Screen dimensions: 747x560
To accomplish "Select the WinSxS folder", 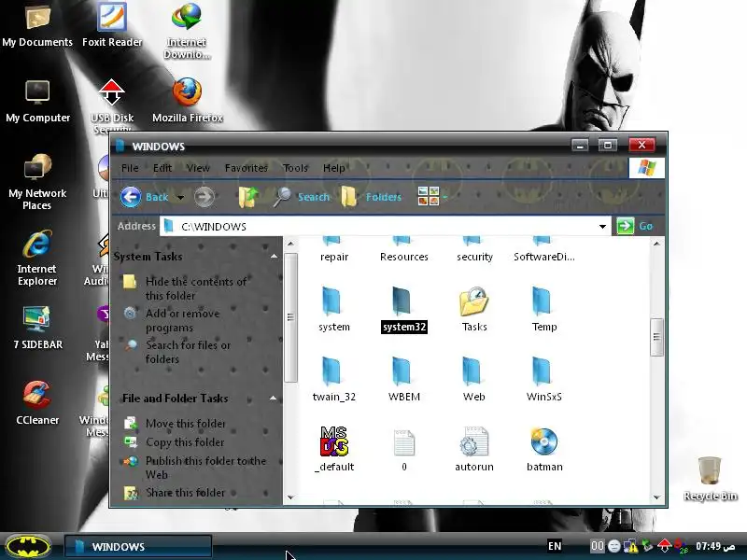I will [544, 379].
